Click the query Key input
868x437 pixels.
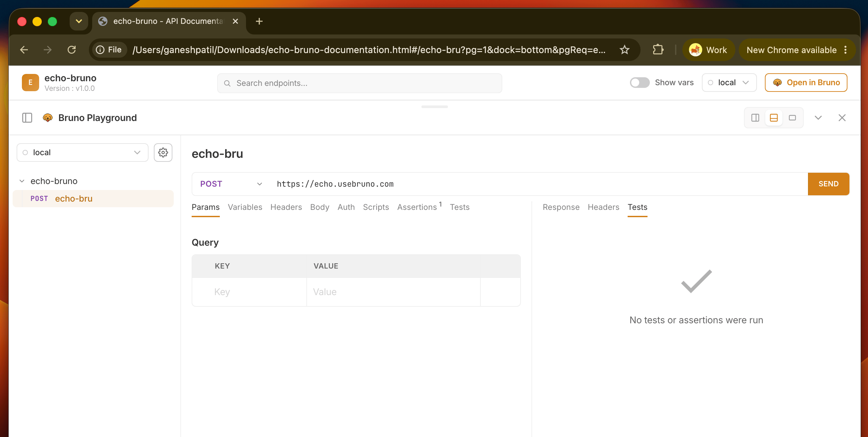tap(249, 292)
